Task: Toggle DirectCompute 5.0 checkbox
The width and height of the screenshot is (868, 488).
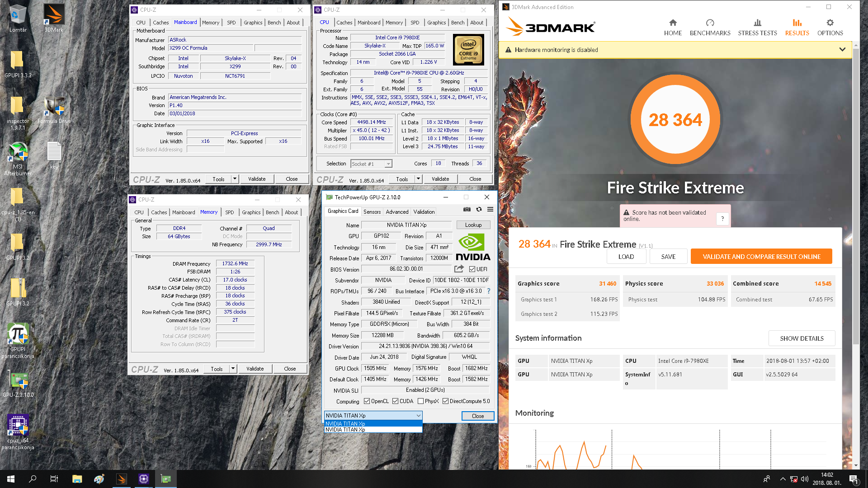Action: tap(445, 401)
